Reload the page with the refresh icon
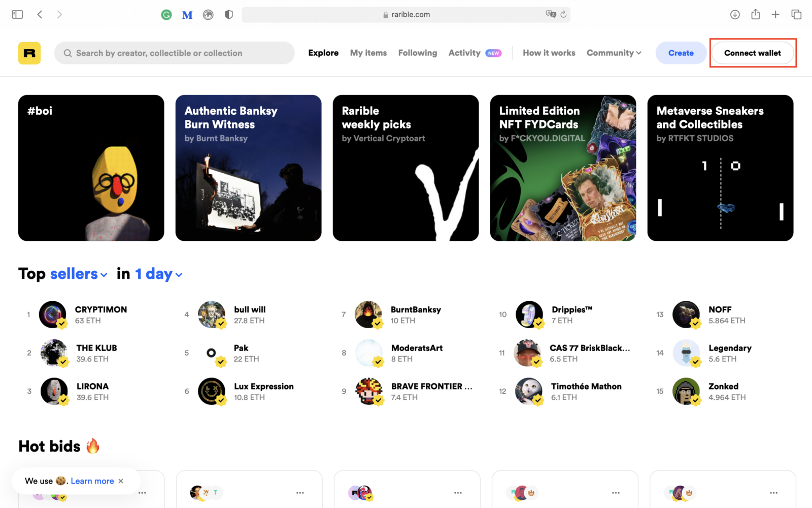The width and height of the screenshot is (812, 508). [x=563, y=14]
